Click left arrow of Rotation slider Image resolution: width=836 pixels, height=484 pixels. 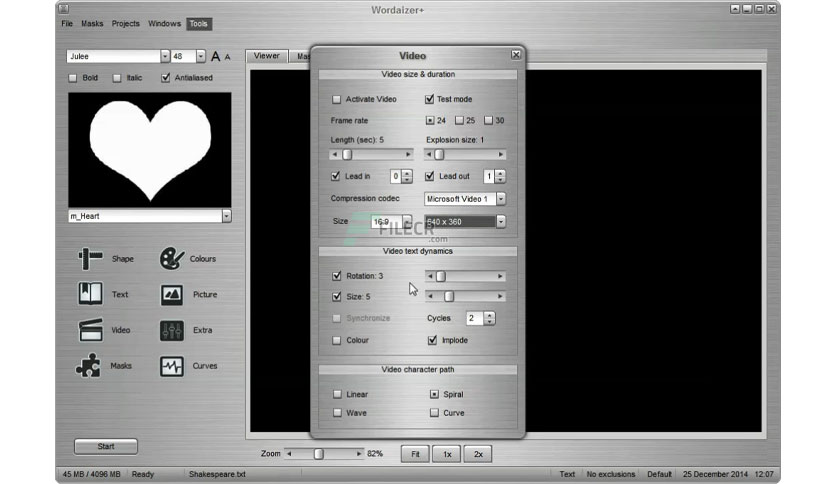click(x=430, y=276)
